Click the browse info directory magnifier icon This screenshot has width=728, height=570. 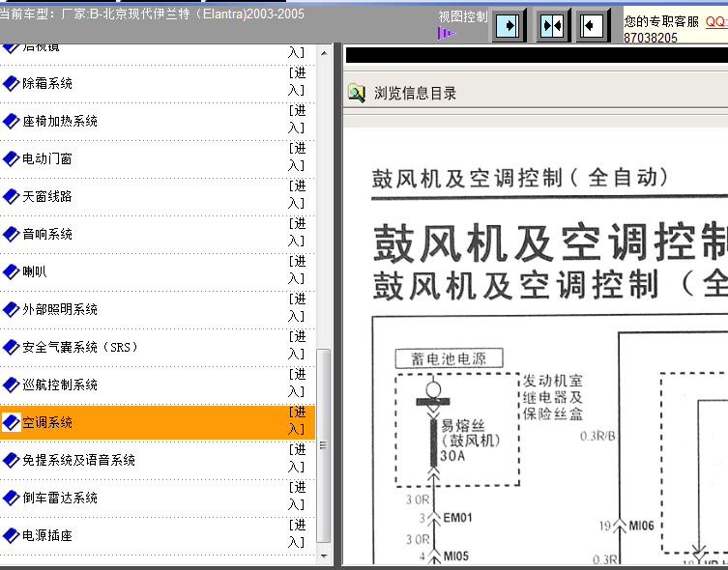tap(357, 94)
